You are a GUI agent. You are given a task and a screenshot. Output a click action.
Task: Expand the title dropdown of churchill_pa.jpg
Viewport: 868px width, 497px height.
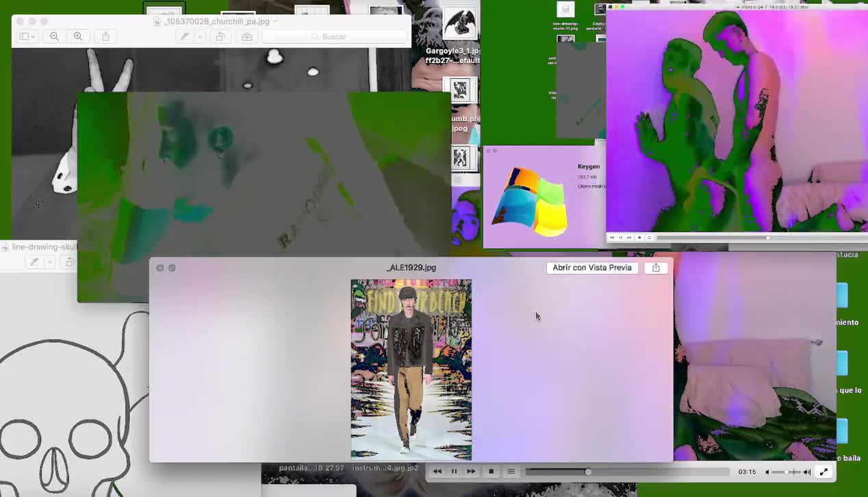click(275, 21)
